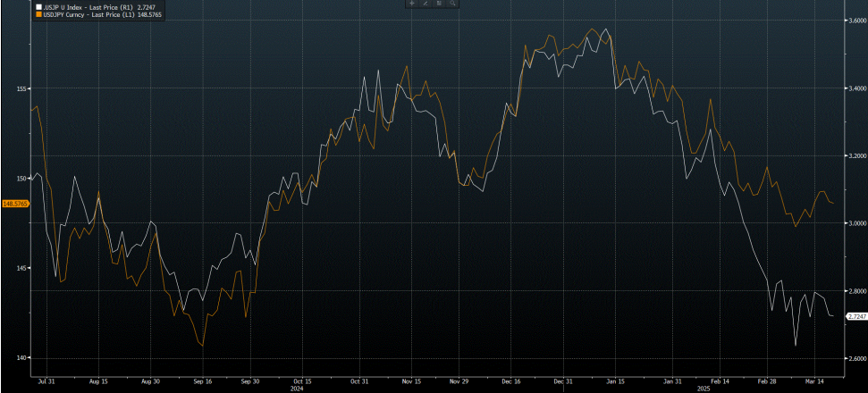The height and width of the screenshot is (393, 868).
Task: Click the 2.7247 last price tag
Action: pyautogui.click(x=855, y=316)
